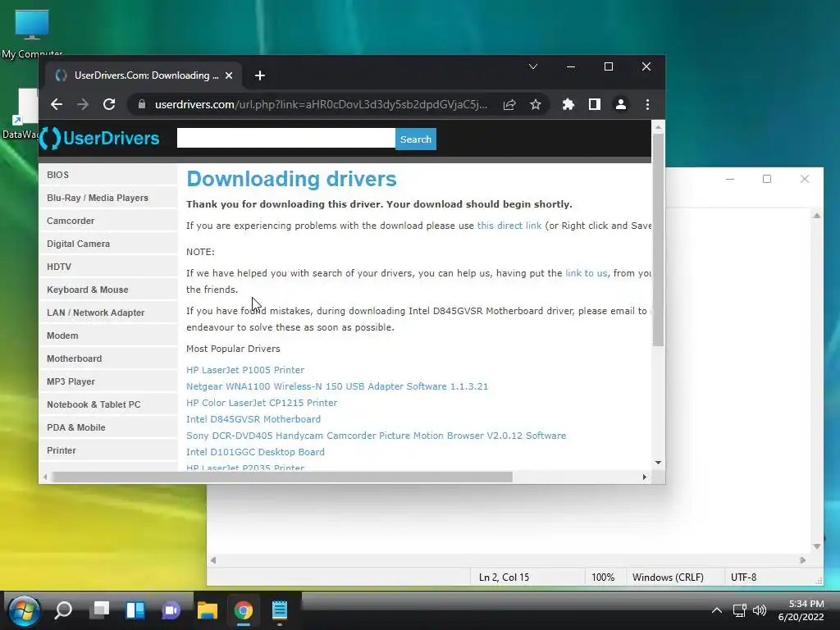Screen dimensions: 840x630
Task: Click Notepad Windows (CRLF) status entry
Action: 668,577
